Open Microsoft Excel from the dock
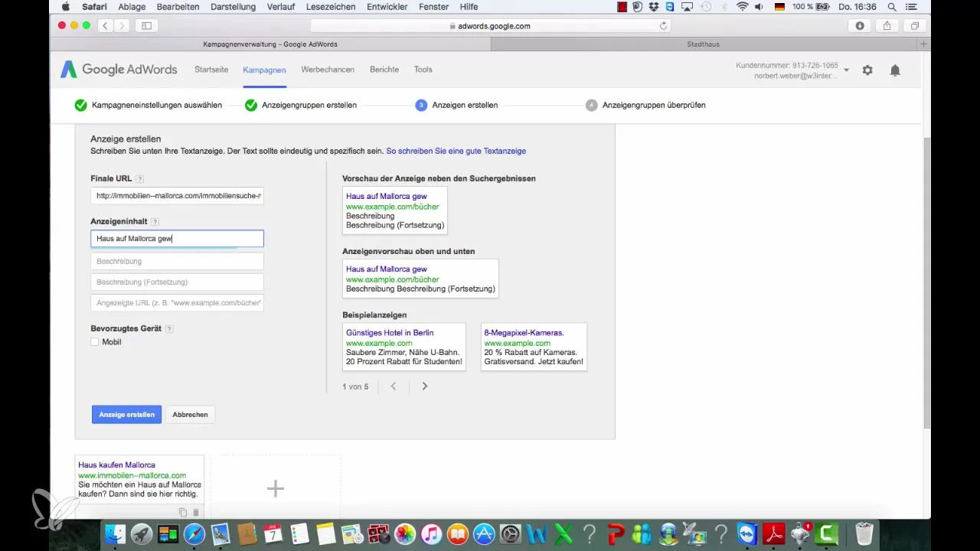Image resolution: width=980 pixels, height=551 pixels. [564, 533]
